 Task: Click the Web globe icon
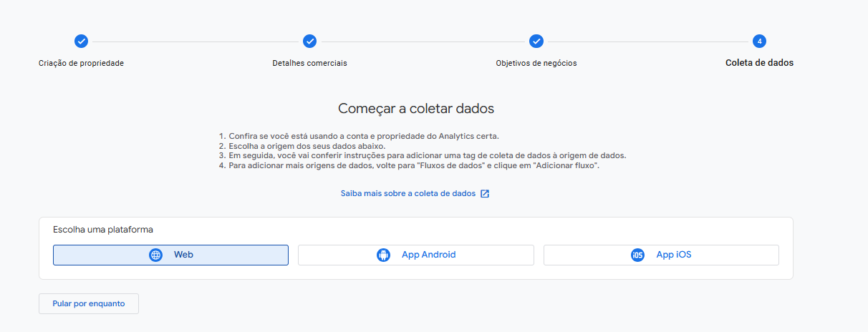[x=155, y=255]
